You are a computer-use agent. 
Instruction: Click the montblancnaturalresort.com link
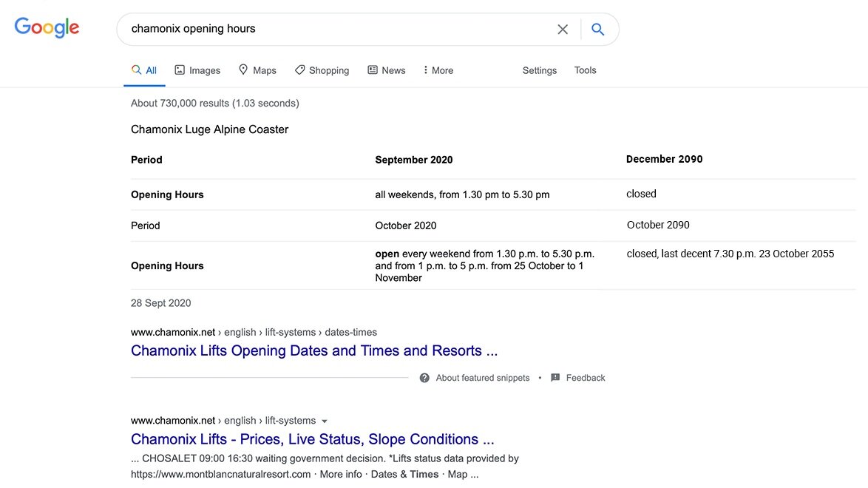pyautogui.click(x=219, y=473)
